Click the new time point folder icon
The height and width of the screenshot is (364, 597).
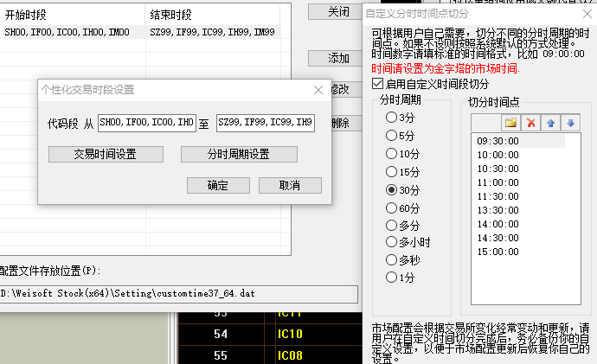coord(510,123)
